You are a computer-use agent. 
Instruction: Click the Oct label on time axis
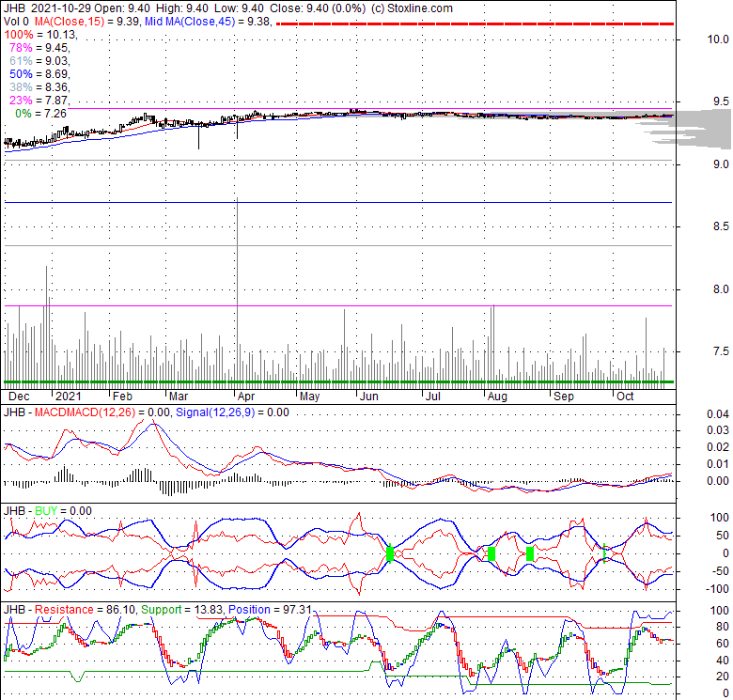click(625, 397)
